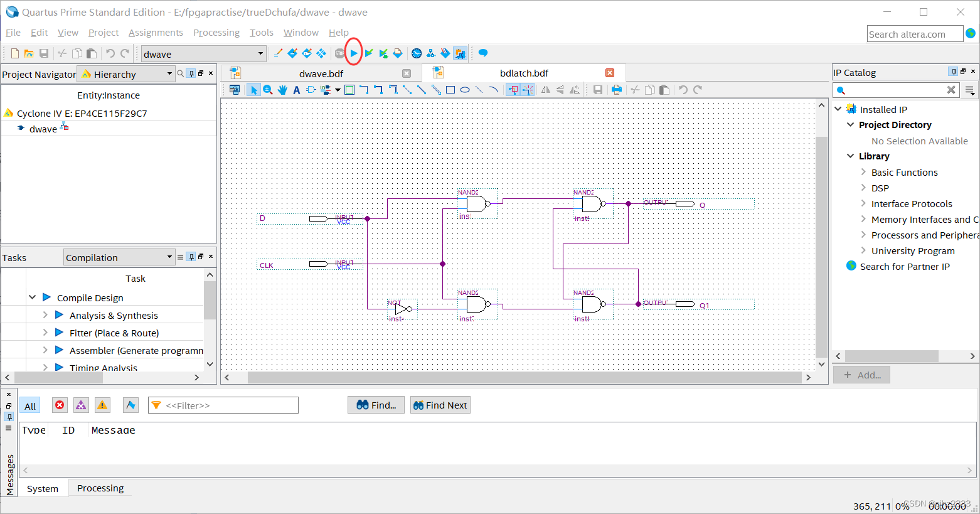Open the Processing menu
The image size is (980, 514).
click(x=216, y=33)
